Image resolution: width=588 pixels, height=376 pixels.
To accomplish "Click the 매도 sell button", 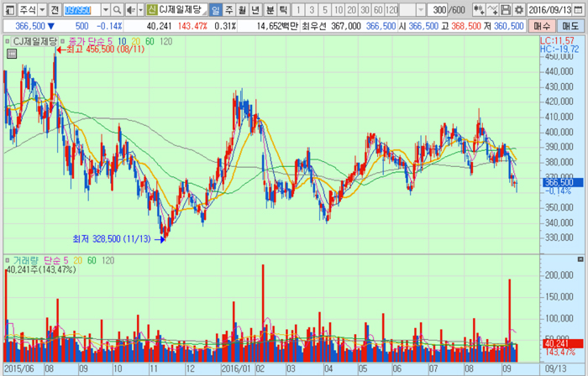I will (570, 26).
